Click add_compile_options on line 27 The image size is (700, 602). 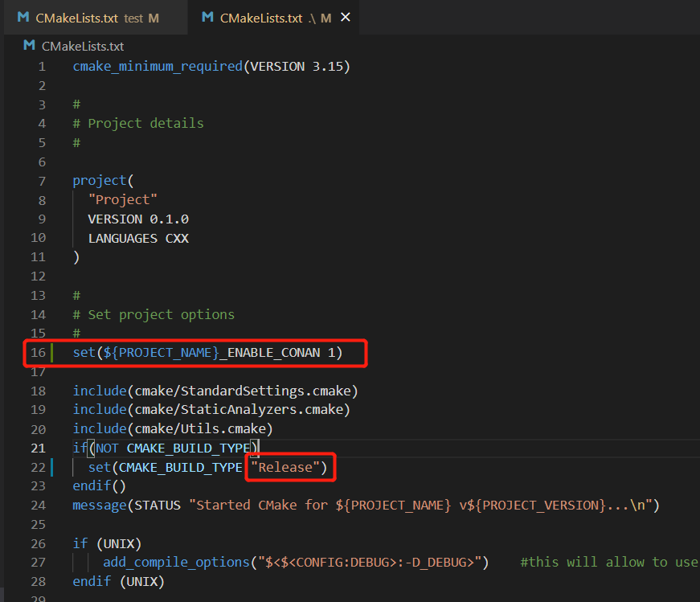(x=176, y=563)
